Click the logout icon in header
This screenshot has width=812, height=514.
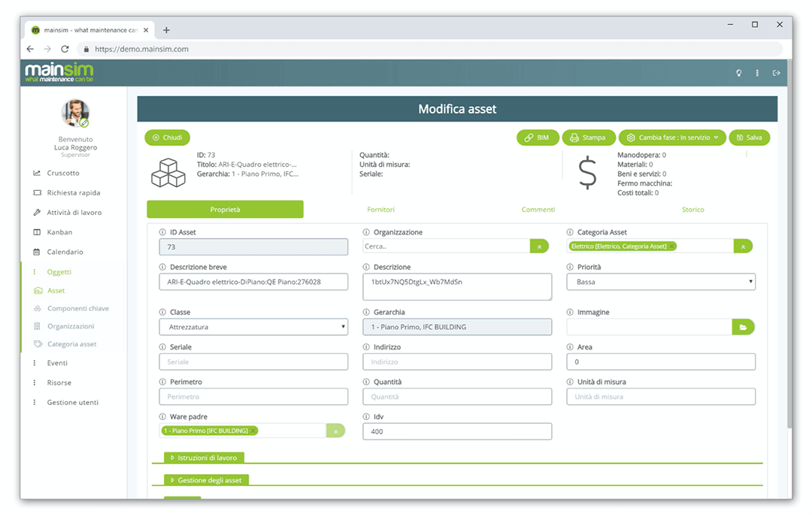coord(776,73)
